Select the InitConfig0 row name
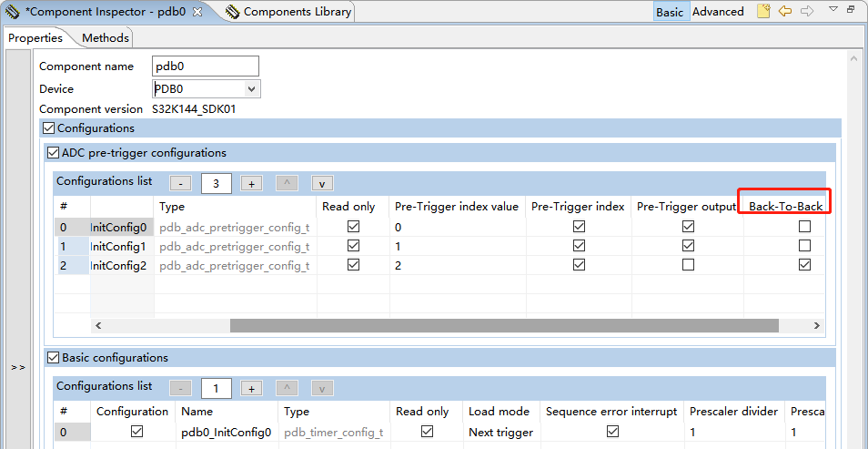The height and width of the screenshot is (449, 868). tap(122, 227)
